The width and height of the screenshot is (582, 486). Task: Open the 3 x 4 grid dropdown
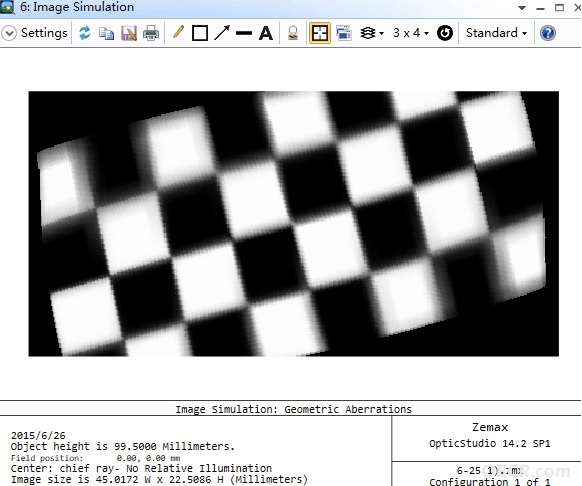click(x=411, y=33)
